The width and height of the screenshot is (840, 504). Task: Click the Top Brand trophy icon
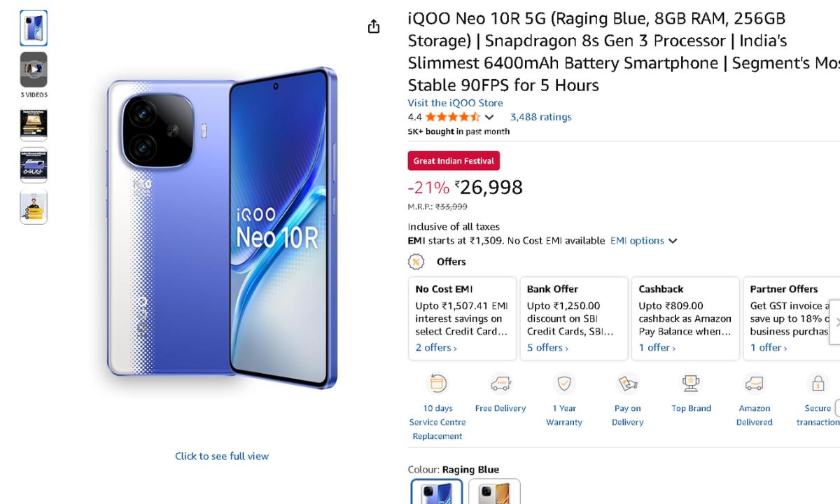point(691,384)
